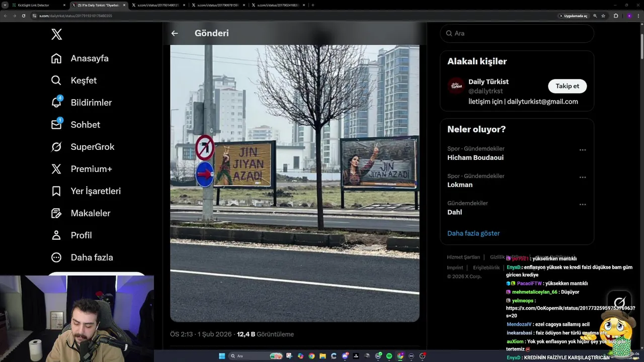This screenshot has width=644, height=362.
Task: Click the back arrow next to Gönderi
Action: (175, 33)
